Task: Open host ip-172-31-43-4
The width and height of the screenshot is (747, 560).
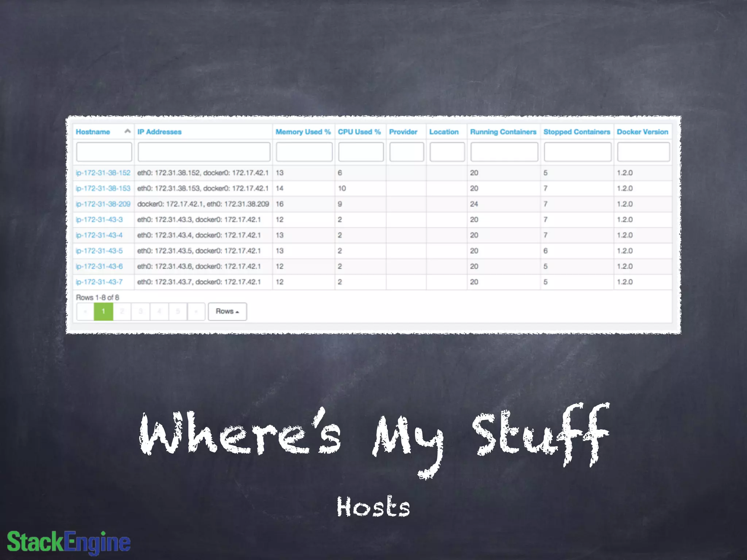Action: click(99, 235)
